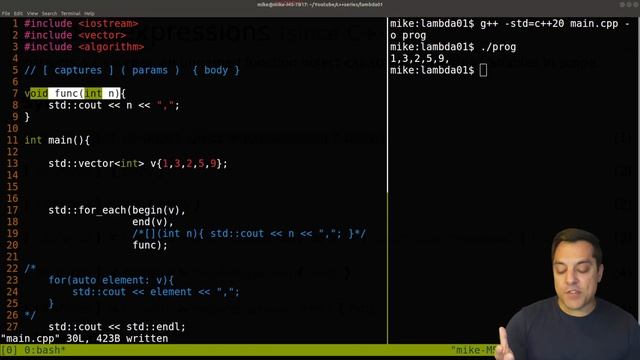Click the 'v{1,3,2,5,9};' initializer
The image size is (640, 360).
[x=189, y=164]
